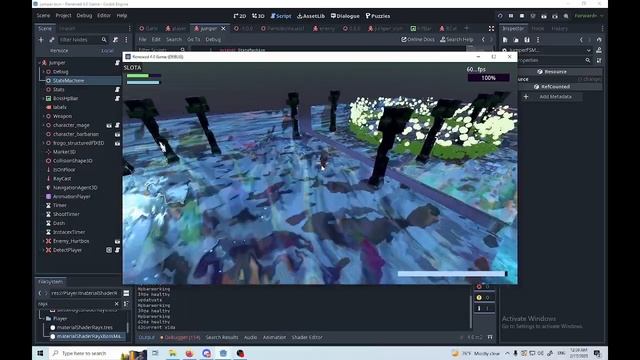The image size is (640, 360).
Task: Toggle the debugger warning count filter
Action: pos(483,298)
